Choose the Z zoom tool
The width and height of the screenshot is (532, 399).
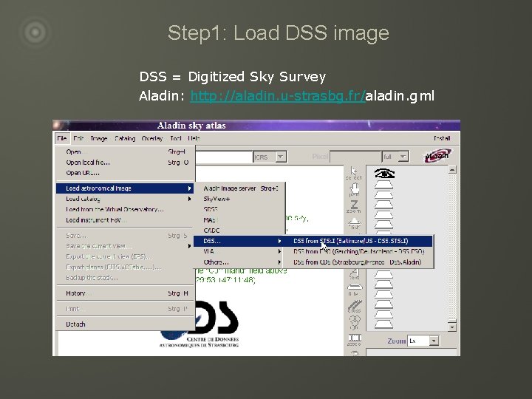click(x=354, y=206)
